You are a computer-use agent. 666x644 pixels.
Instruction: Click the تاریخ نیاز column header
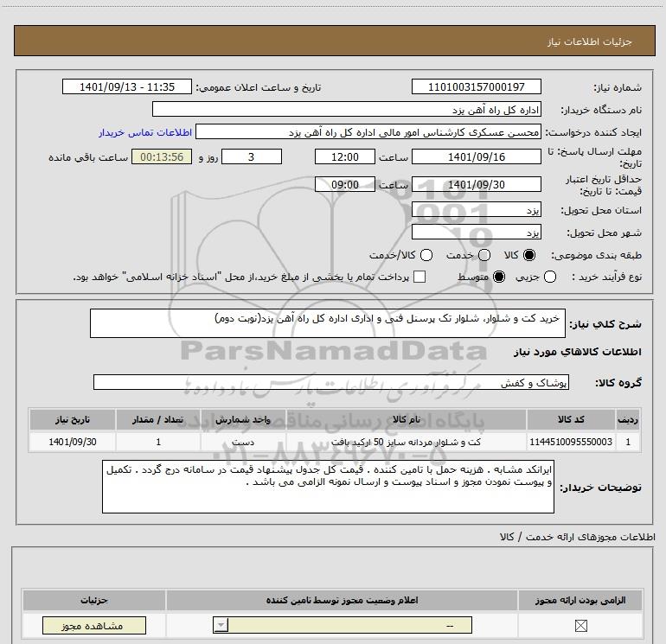73,420
